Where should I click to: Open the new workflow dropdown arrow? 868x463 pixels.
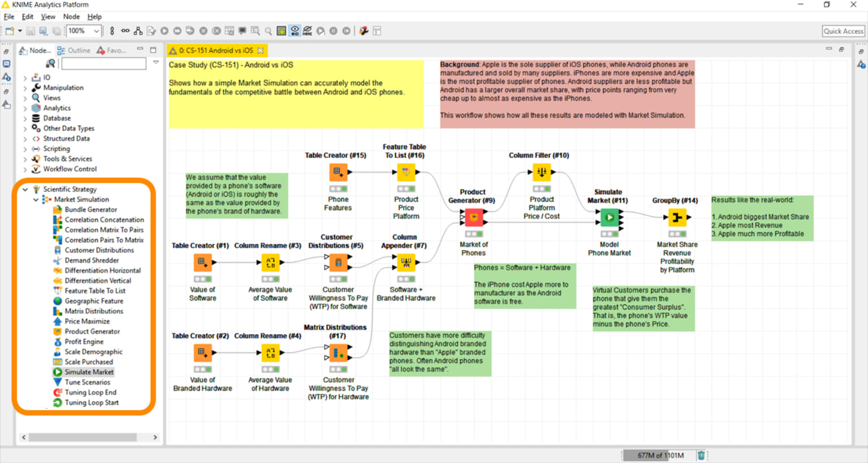coord(20,31)
